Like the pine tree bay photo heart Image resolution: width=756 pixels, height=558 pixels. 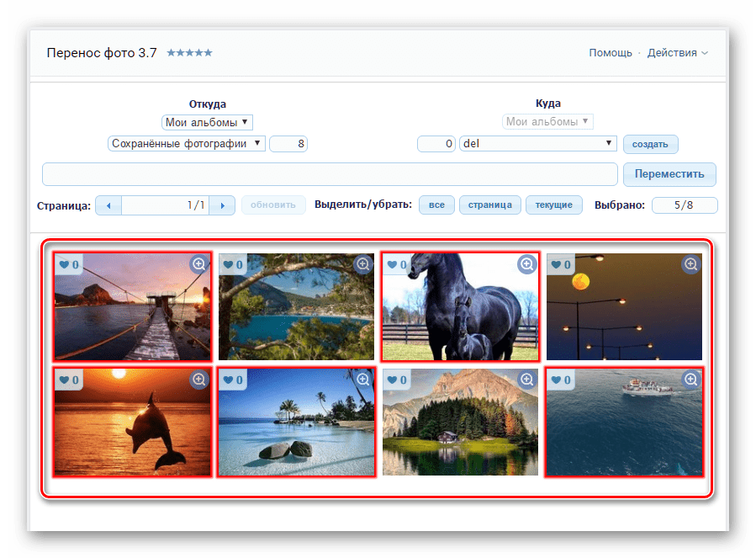[228, 264]
